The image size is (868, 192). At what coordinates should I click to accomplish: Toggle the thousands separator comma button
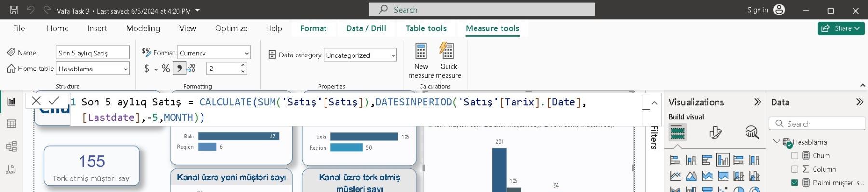(x=179, y=69)
